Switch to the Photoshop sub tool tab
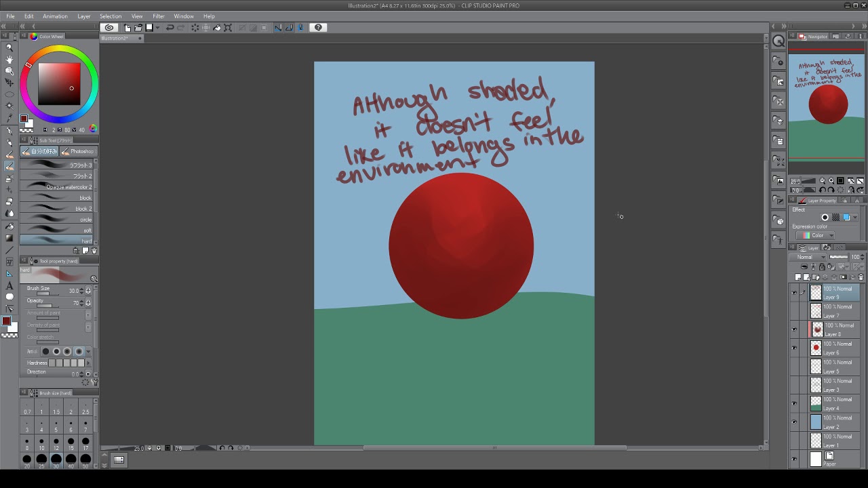Screen dimensions: 868x488 pyautogui.click(x=79, y=151)
